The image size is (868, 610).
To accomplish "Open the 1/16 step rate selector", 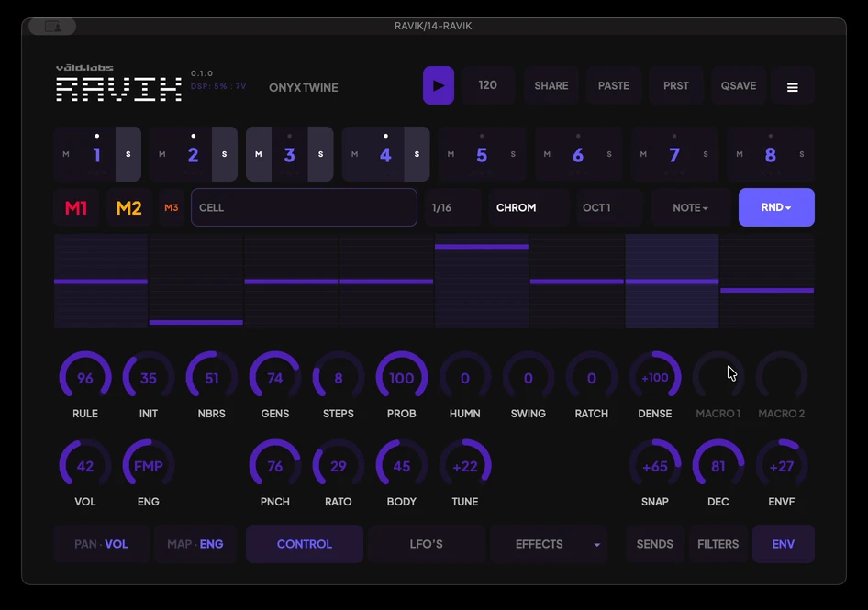I will point(453,207).
